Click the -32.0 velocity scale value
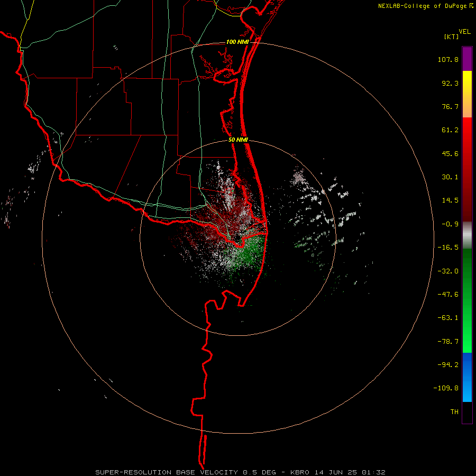Image resolution: width=476 pixels, height=476 pixels. click(448, 271)
